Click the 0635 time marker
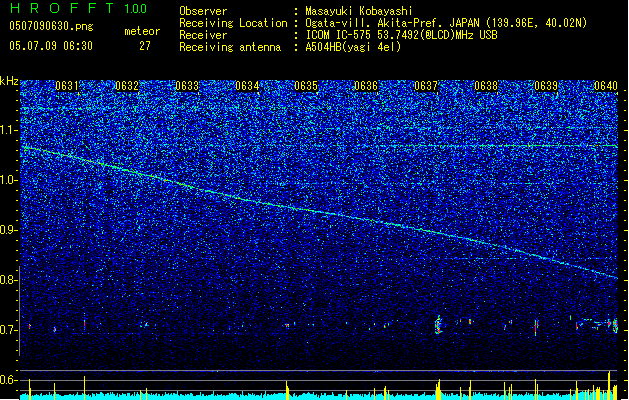Screen dimensions: 629x400 tap(306, 86)
